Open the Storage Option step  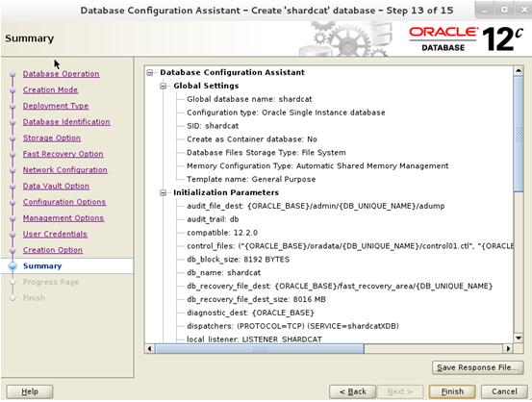[52, 138]
